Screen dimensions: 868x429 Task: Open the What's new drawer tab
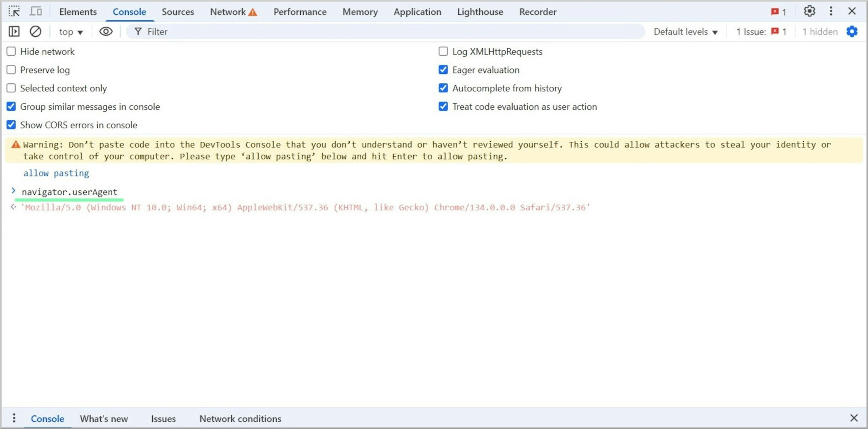104,419
